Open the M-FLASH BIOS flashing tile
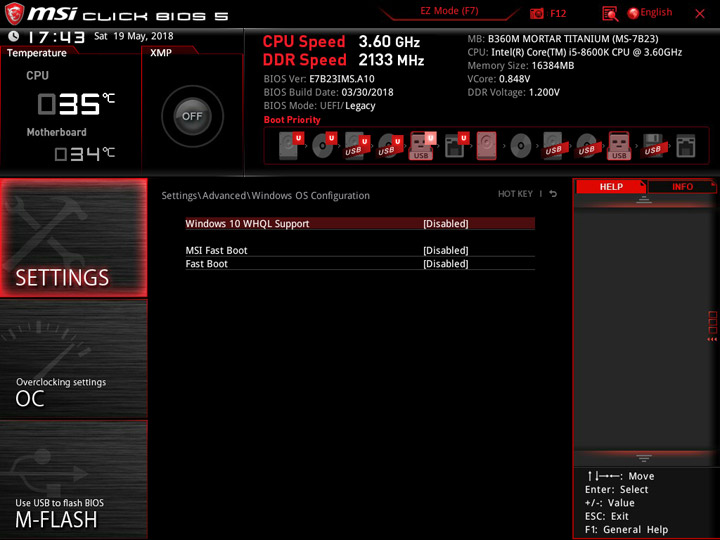The width and height of the screenshot is (720, 540). pyautogui.click(x=74, y=479)
